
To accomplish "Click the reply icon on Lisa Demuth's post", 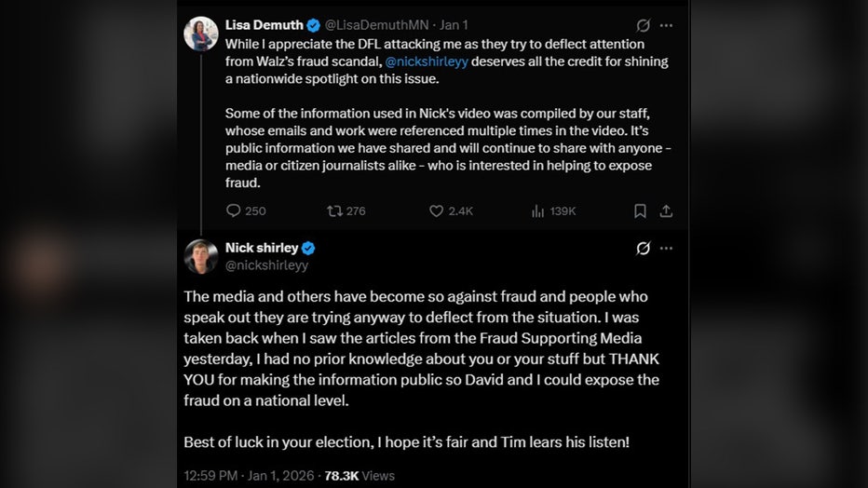I will [x=234, y=211].
